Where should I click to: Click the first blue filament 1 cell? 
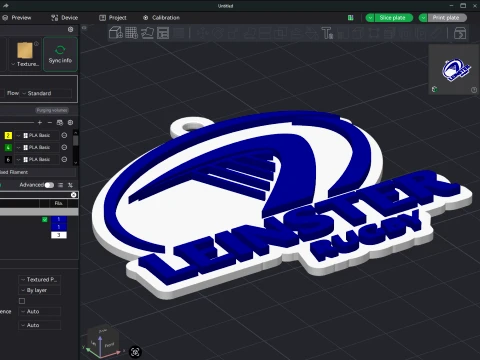59,219
